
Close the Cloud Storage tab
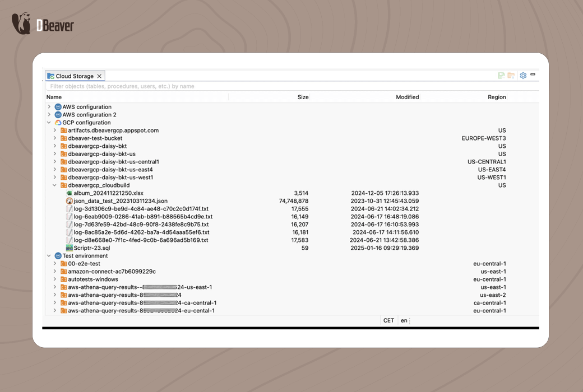point(99,76)
